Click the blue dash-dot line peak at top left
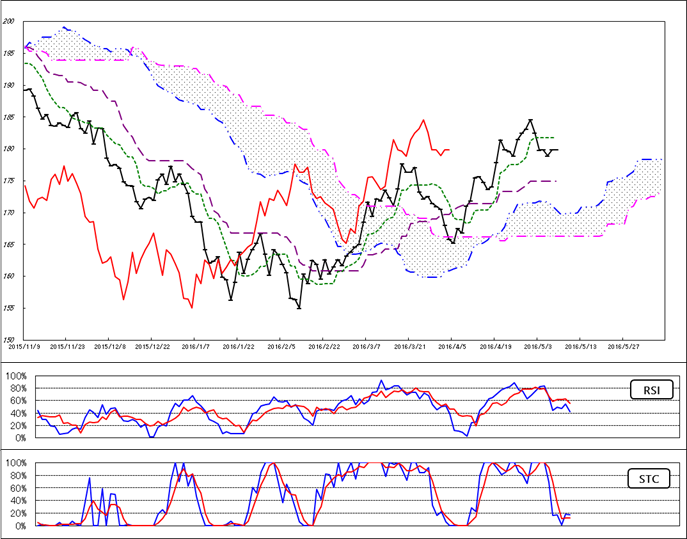This screenshot has height=539, width=687. click(x=64, y=27)
